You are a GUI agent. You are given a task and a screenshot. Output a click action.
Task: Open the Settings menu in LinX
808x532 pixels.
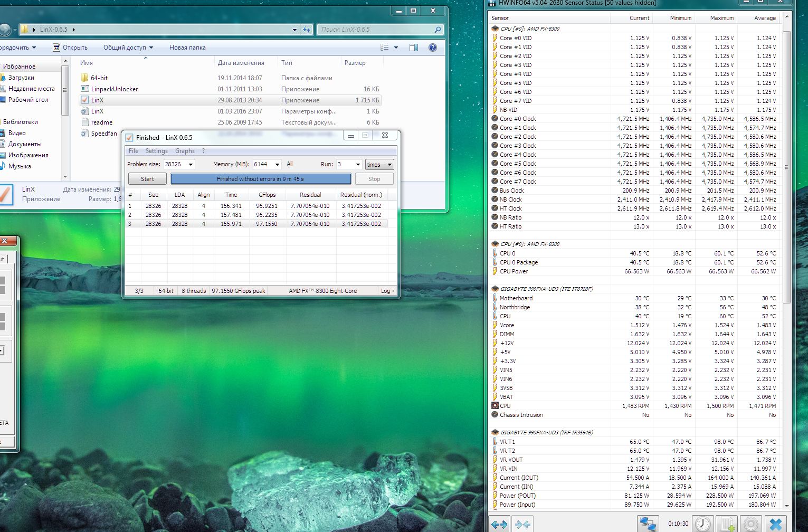pos(156,151)
